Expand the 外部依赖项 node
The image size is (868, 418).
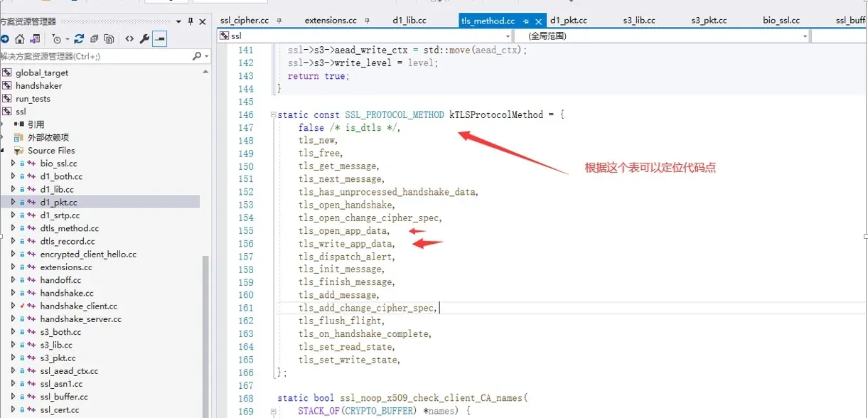pos(2,137)
